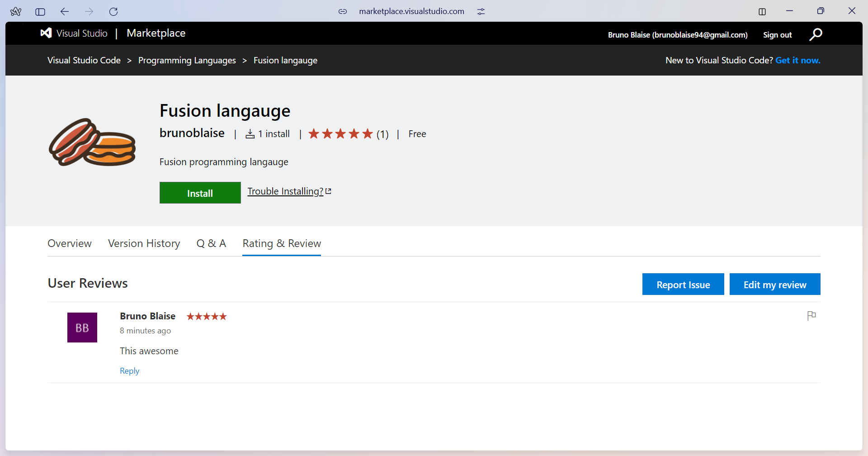Click Sign out in the header
Image resolution: width=868 pixels, height=456 pixels.
(x=777, y=35)
